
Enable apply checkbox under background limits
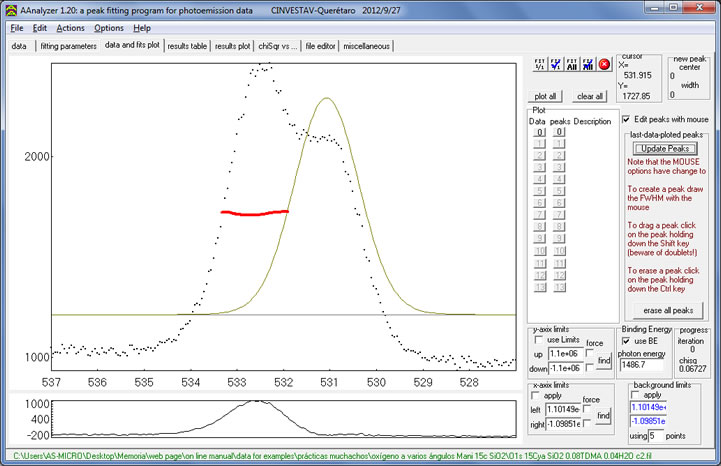635,395
